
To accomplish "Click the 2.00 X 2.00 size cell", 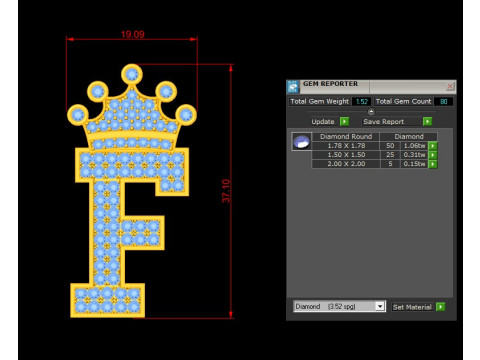I will point(346,164).
